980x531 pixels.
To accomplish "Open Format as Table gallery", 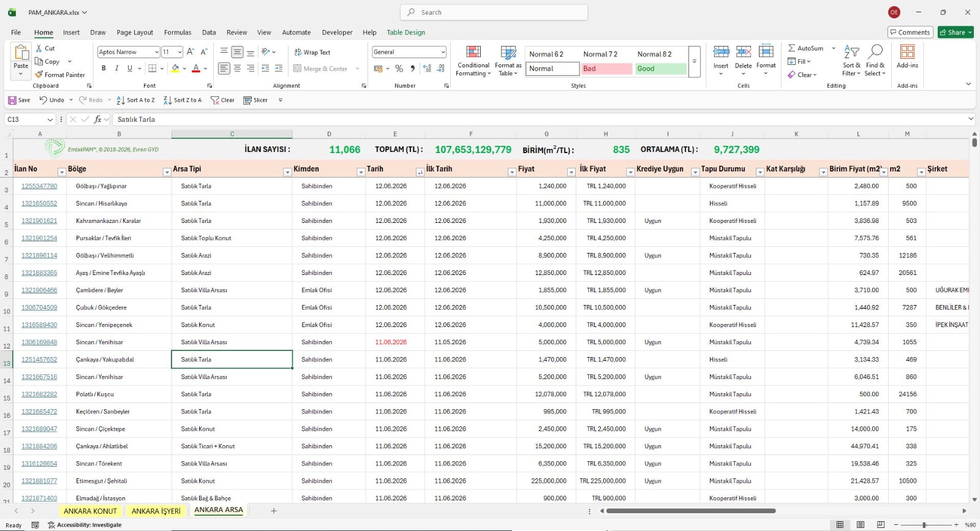I will tap(508, 61).
